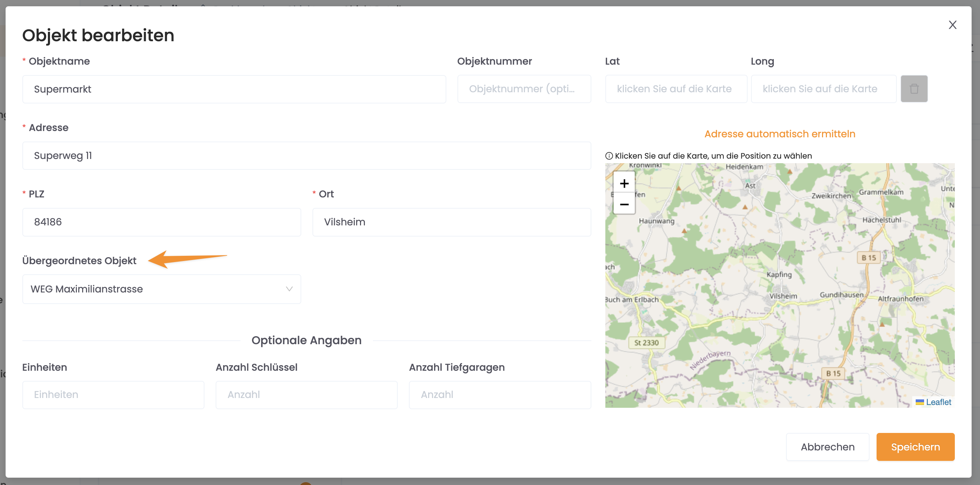980x485 pixels.
Task: Click Haunwang location on the map
Action: (656, 221)
